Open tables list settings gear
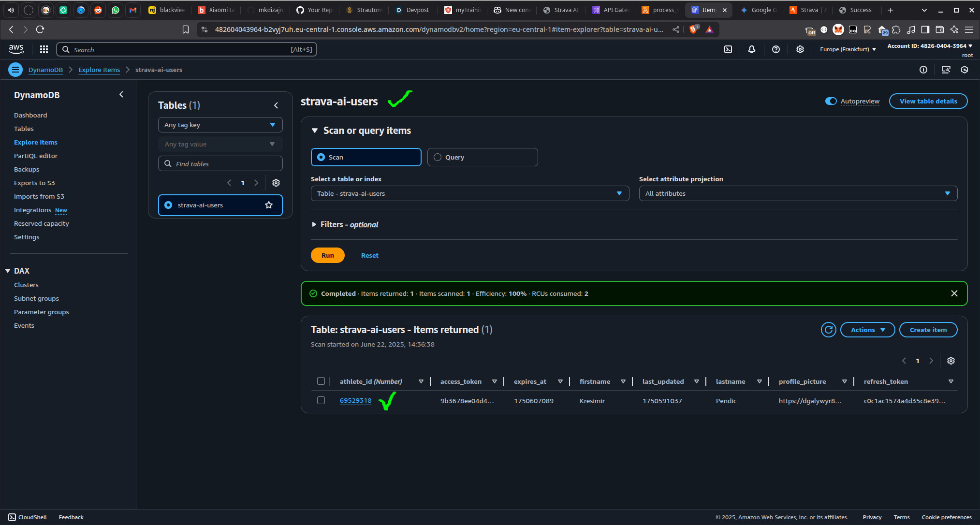Screen dimensions: 980x525 pyautogui.click(x=276, y=183)
